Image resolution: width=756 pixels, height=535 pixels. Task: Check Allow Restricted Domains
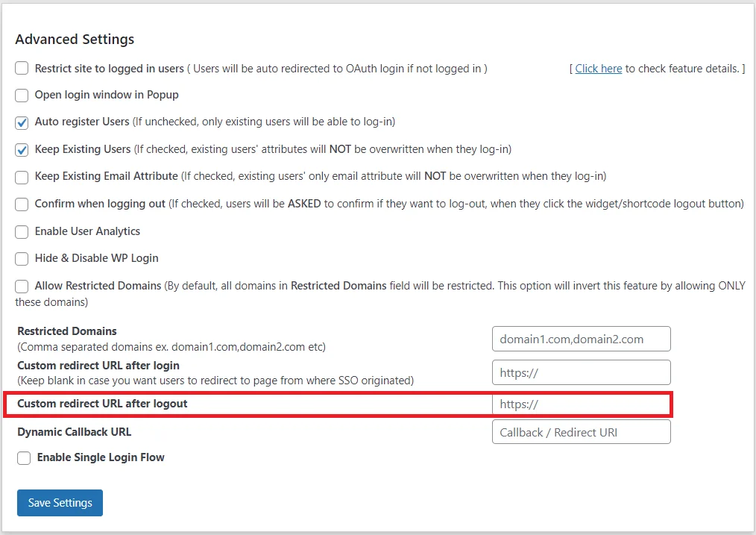(x=22, y=286)
